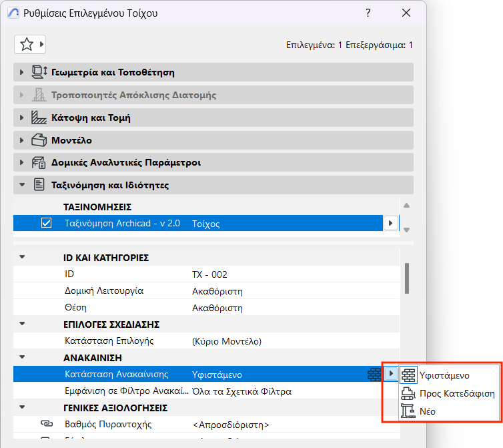Viewport: 503px width, 448px height.
Task: Select the Υφιστάμενο brick icon in popup
Action: (408, 375)
